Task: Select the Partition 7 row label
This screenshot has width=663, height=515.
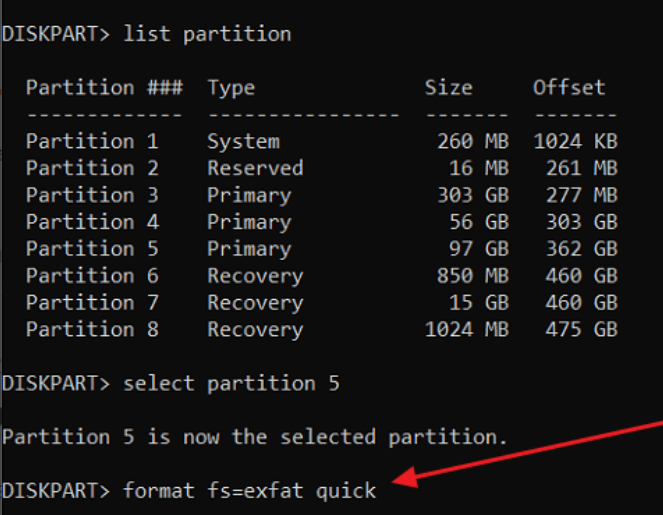Action: coord(92,303)
